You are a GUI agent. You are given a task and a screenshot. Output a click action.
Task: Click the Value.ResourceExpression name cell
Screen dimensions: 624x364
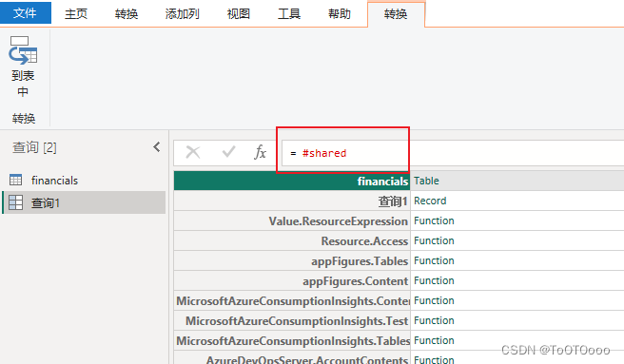coord(292,220)
